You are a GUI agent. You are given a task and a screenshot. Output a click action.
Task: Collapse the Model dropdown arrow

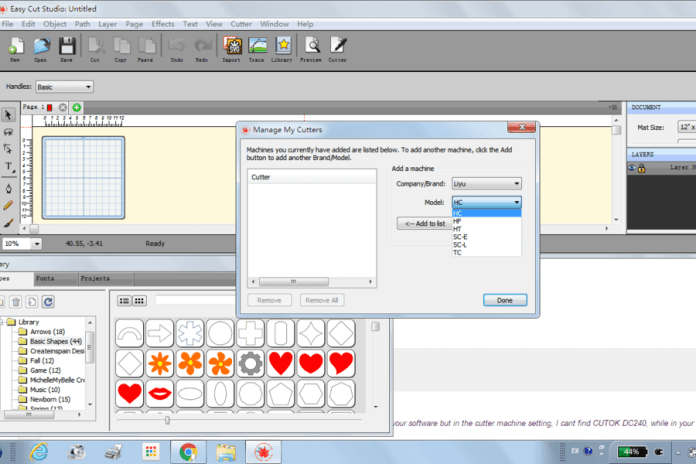point(517,202)
